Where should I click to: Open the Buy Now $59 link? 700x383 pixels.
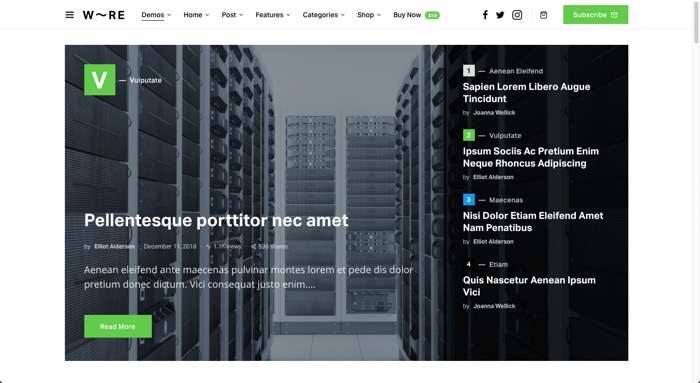(416, 15)
